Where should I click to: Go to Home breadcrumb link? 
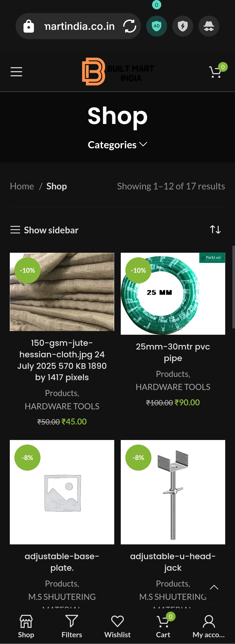(22, 186)
